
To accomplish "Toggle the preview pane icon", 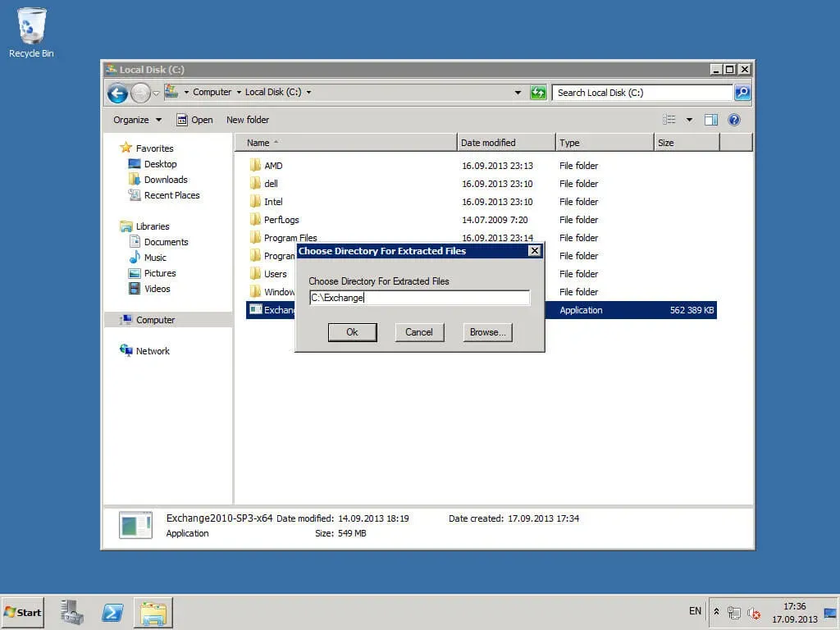I will click(711, 120).
